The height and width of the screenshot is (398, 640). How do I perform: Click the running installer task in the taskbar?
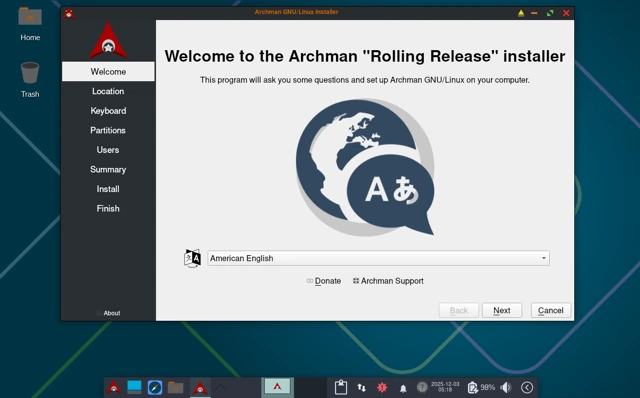[x=200, y=387]
